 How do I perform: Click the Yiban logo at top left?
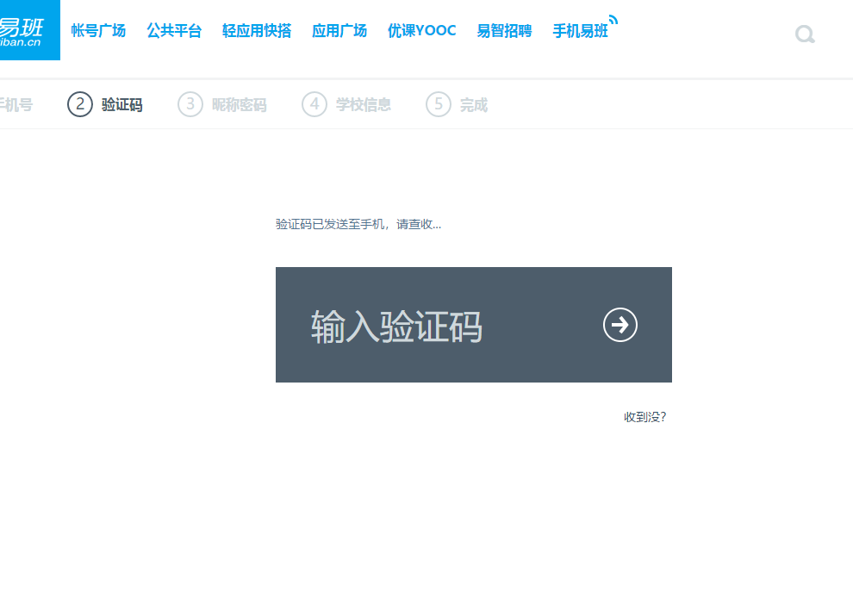tap(30, 30)
